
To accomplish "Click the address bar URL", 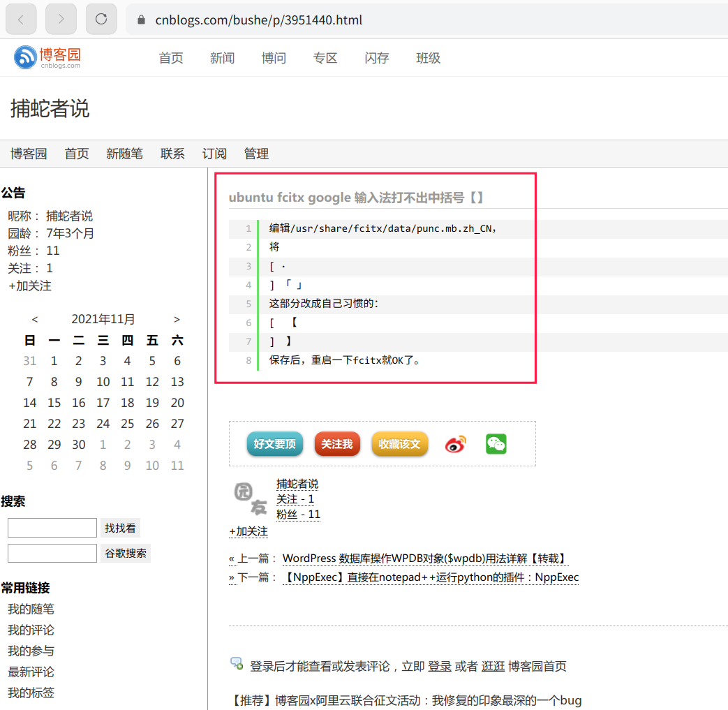I will (x=259, y=20).
